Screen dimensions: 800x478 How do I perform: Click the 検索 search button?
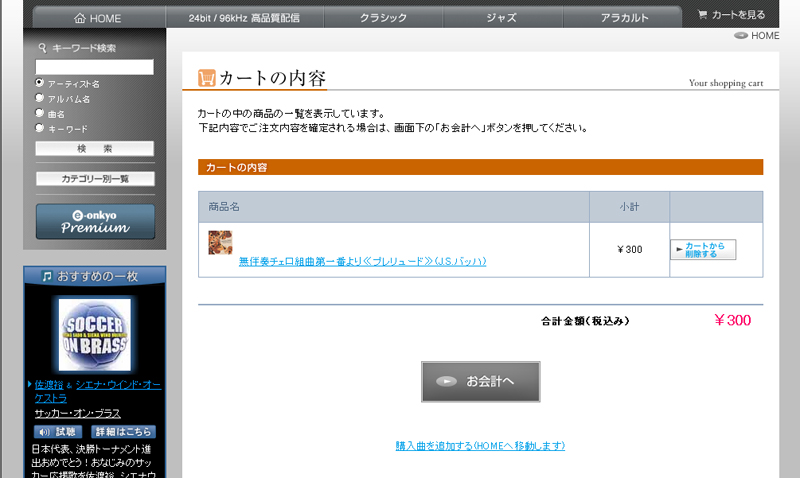[94, 148]
